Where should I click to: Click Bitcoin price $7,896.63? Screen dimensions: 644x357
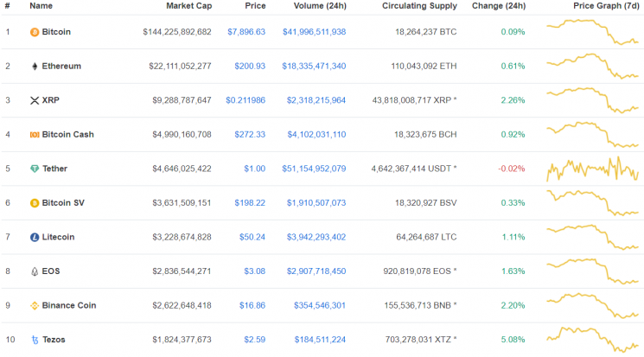pyautogui.click(x=246, y=32)
